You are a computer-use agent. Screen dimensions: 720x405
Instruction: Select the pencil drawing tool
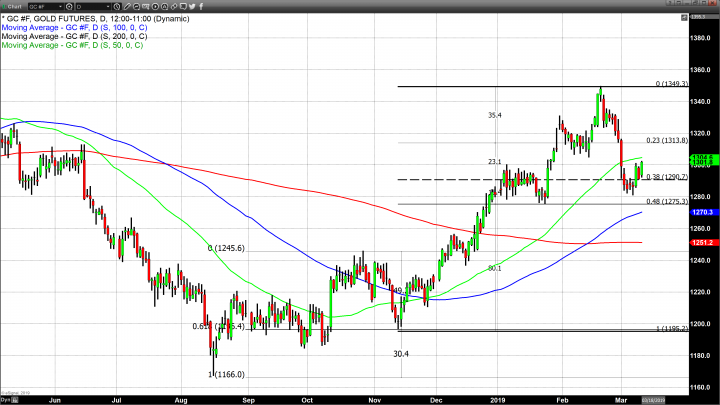(x=127, y=7)
